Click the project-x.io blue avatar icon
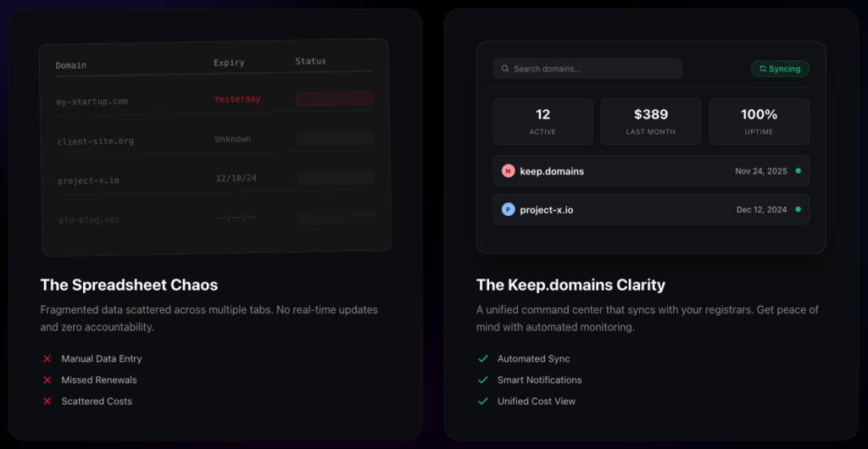 click(508, 209)
